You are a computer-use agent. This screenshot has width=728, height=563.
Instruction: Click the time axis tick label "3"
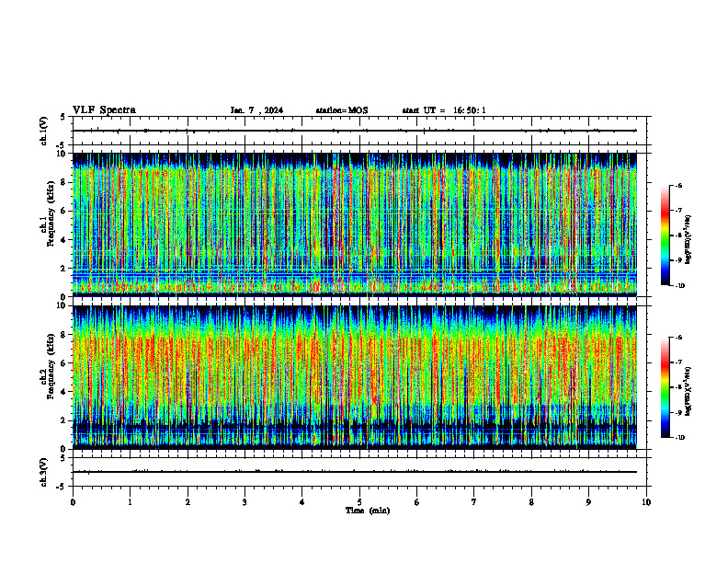click(x=245, y=502)
